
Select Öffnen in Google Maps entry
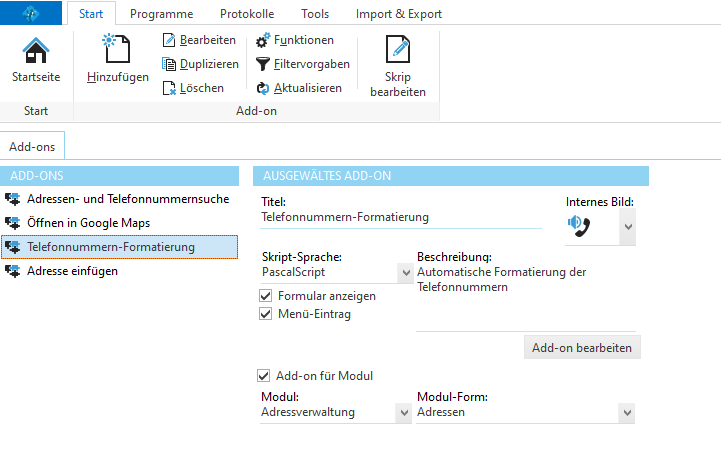pyautogui.click(x=120, y=223)
